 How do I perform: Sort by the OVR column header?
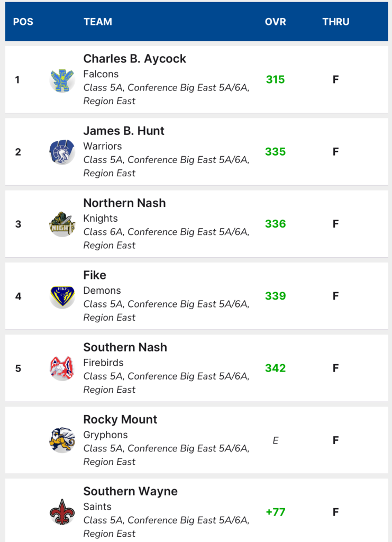[x=275, y=22]
